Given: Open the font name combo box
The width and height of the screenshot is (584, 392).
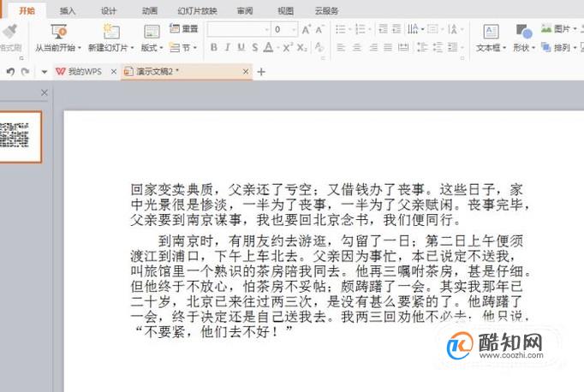Looking at the screenshot, I should 239,29.
